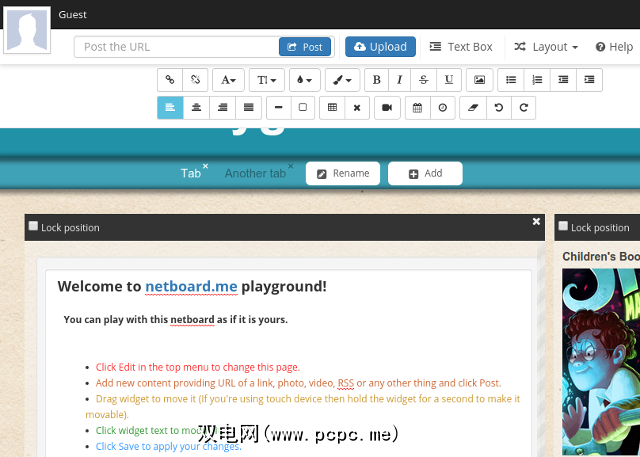Insert a table from toolbar
This screenshot has width=640, height=457.
click(333, 108)
